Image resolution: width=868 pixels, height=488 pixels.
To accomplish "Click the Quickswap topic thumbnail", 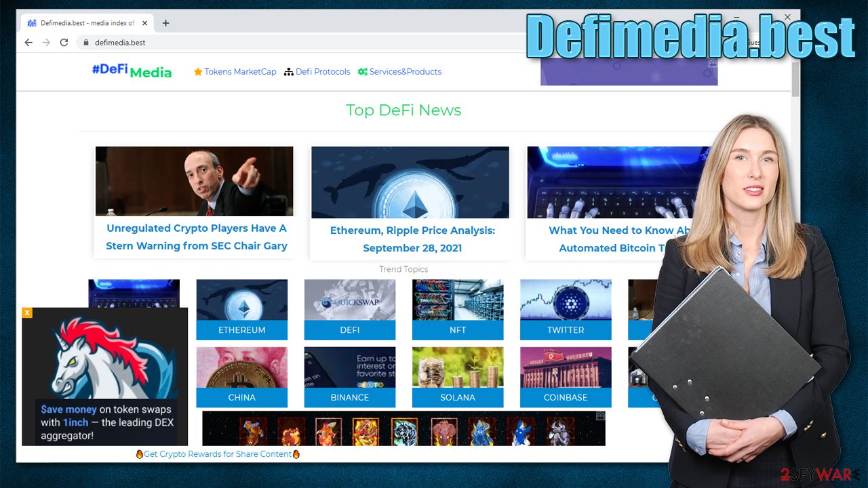I will [350, 300].
